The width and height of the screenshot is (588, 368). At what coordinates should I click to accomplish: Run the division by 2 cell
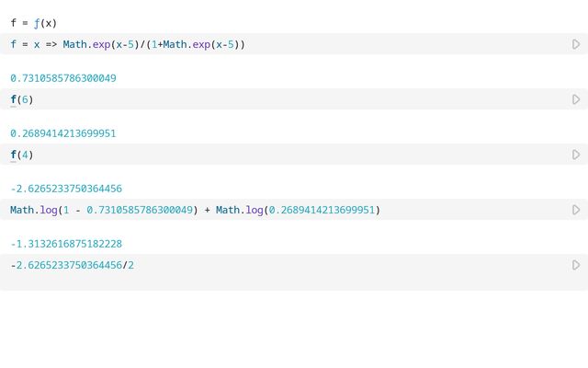(x=576, y=265)
